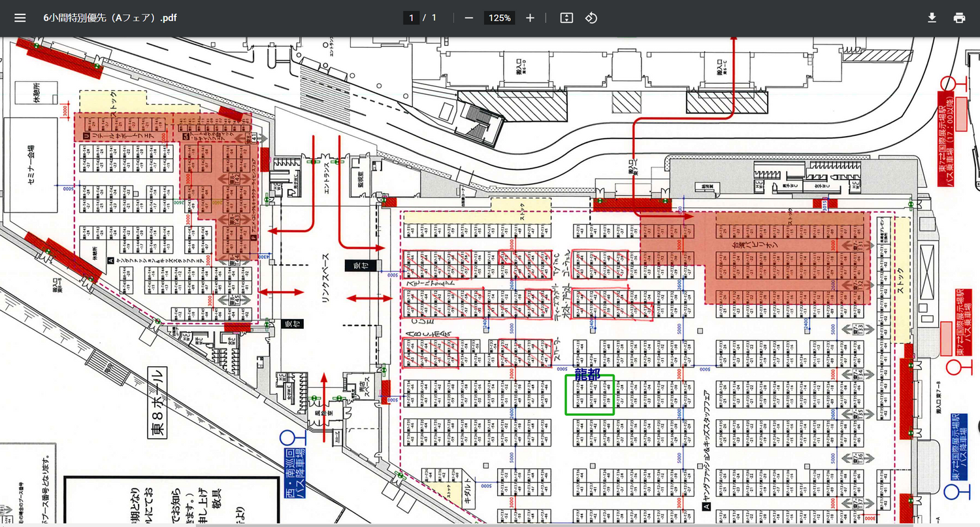Print the PDF document
Image resolution: width=980 pixels, height=527 pixels.
coord(959,18)
